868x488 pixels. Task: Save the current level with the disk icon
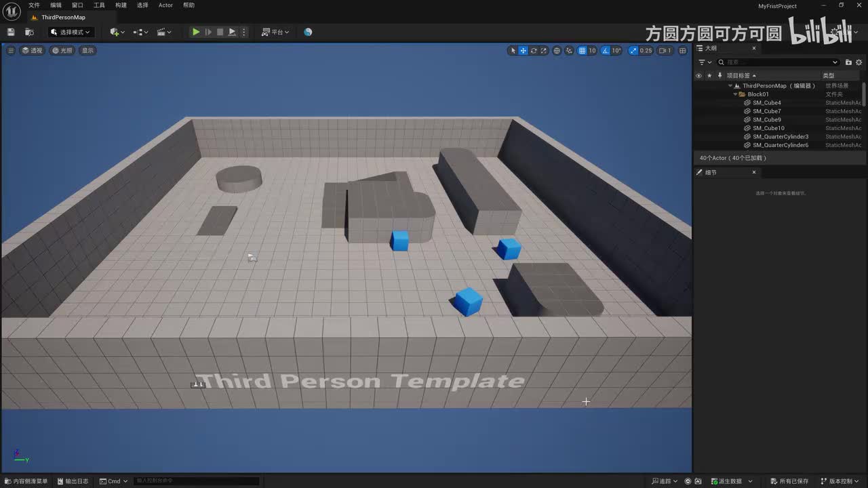(11, 32)
